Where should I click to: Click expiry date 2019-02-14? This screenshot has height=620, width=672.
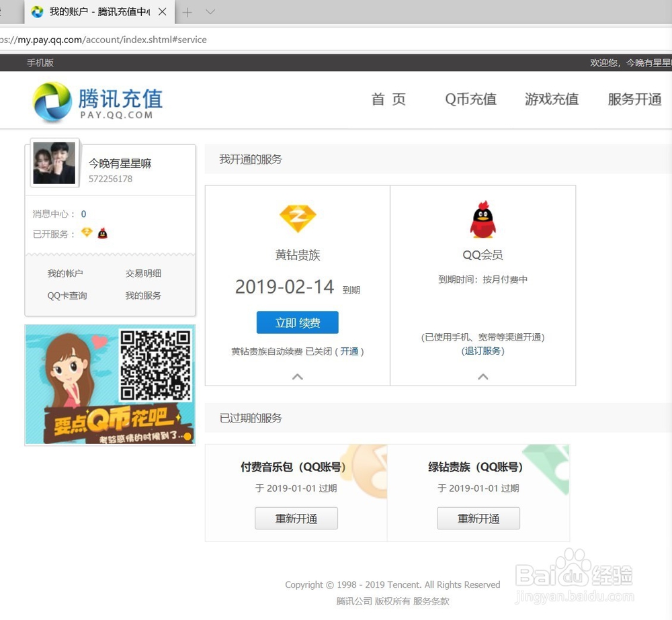pos(284,287)
